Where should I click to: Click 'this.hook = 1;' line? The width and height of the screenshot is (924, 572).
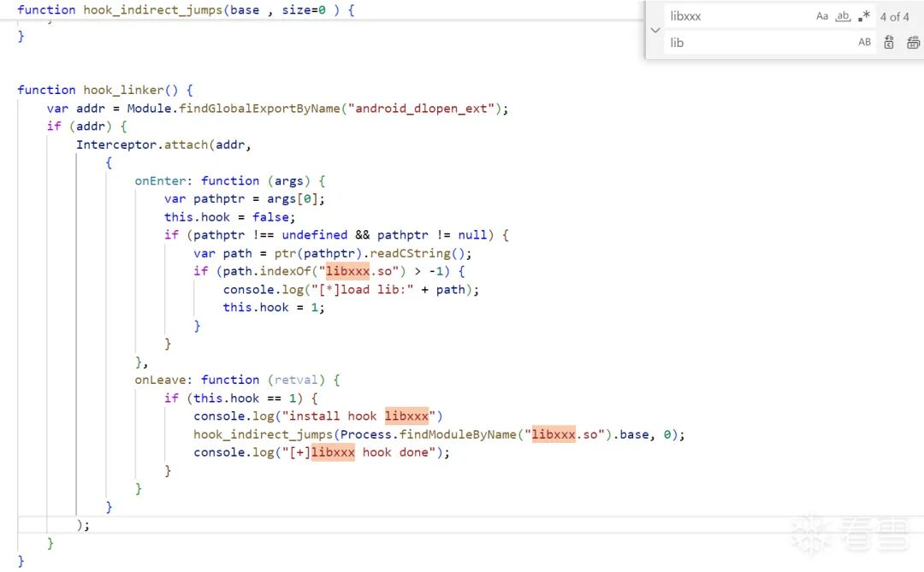pos(274,308)
